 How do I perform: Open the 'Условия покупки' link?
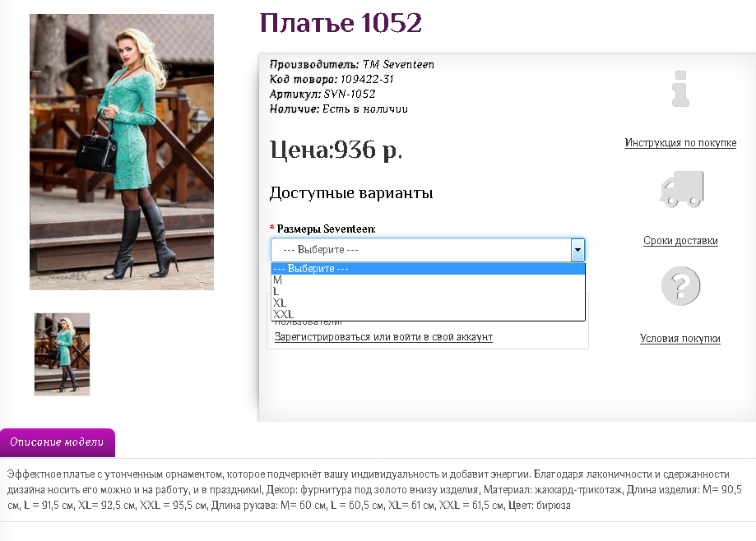[680, 339]
